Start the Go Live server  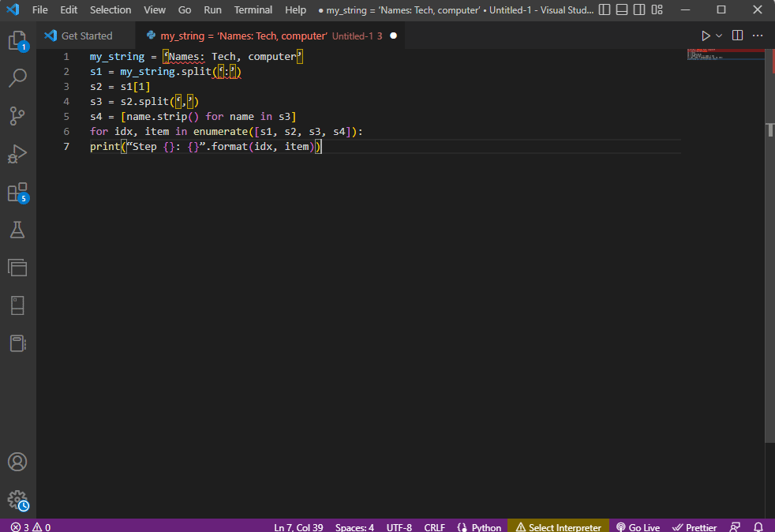pyautogui.click(x=638, y=527)
